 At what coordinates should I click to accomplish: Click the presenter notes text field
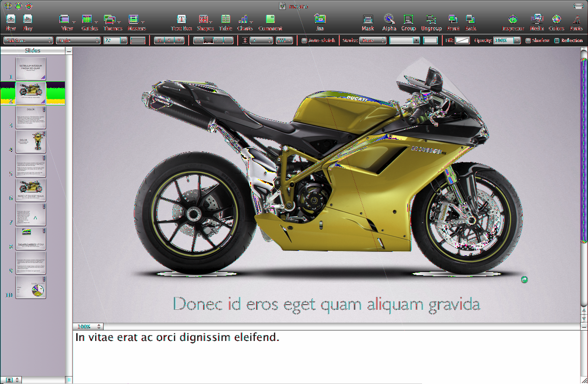click(326, 356)
